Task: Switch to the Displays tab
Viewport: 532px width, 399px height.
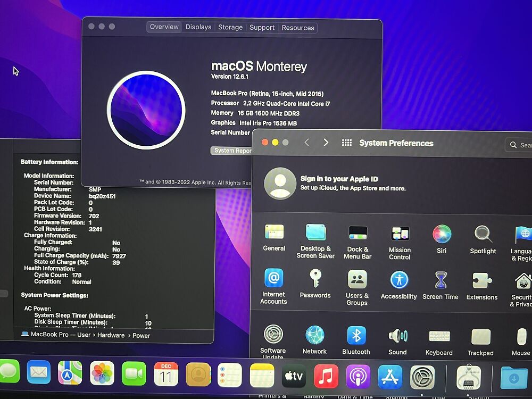Action: (x=198, y=27)
